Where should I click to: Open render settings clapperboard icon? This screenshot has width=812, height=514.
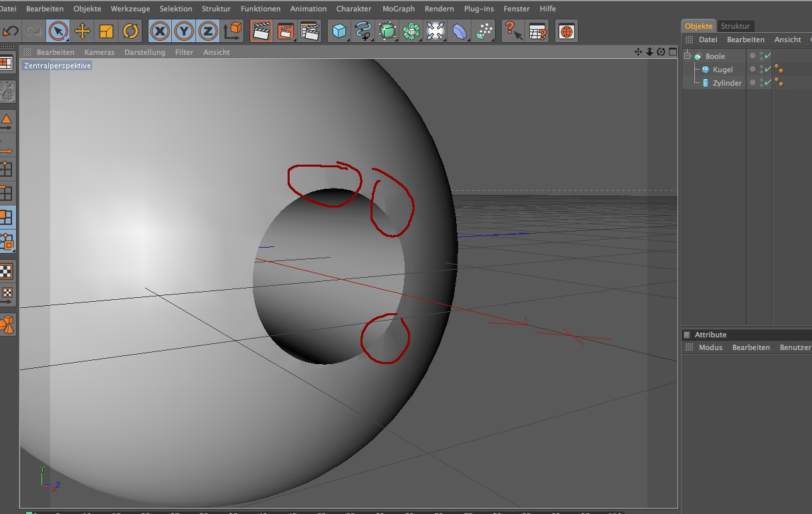[310, 31]
